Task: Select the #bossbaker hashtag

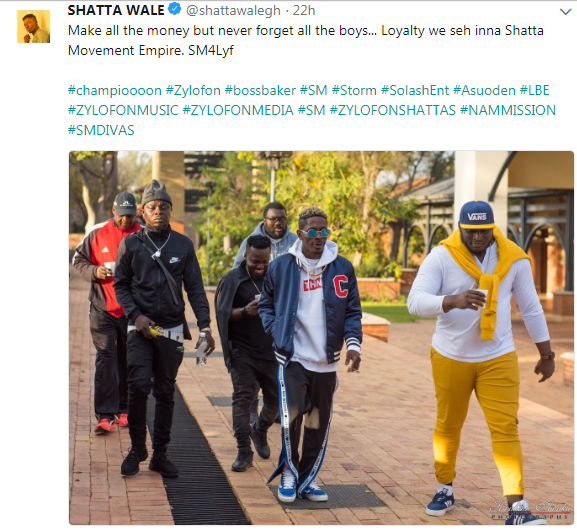Action: click(x=260, y=90)
